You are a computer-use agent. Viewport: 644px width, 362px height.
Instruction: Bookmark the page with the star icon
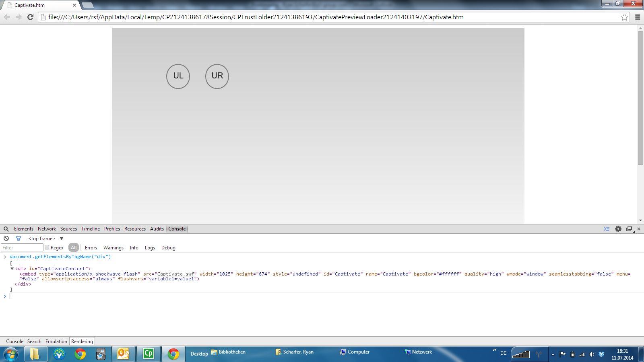point(624,17)
